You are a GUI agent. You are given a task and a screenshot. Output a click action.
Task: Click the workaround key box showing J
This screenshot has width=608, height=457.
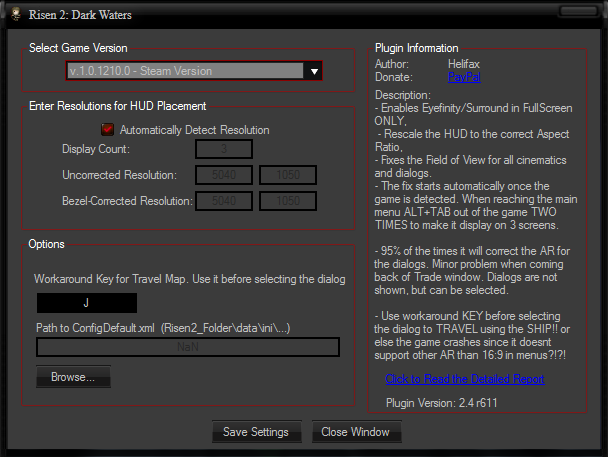point(87,303)
